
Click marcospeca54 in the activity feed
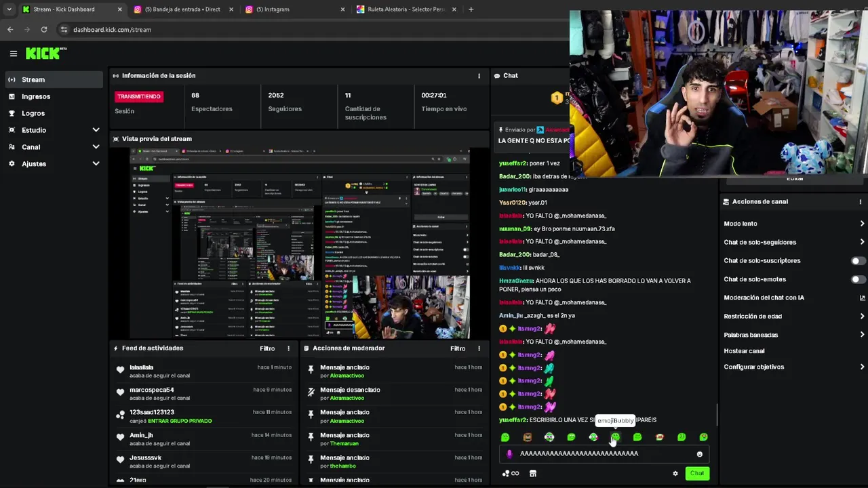152,390
